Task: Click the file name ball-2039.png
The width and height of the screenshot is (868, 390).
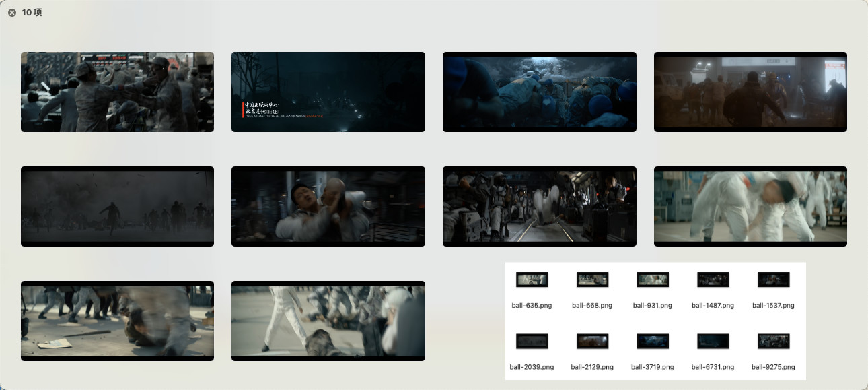Action: [x=532, y=367]
